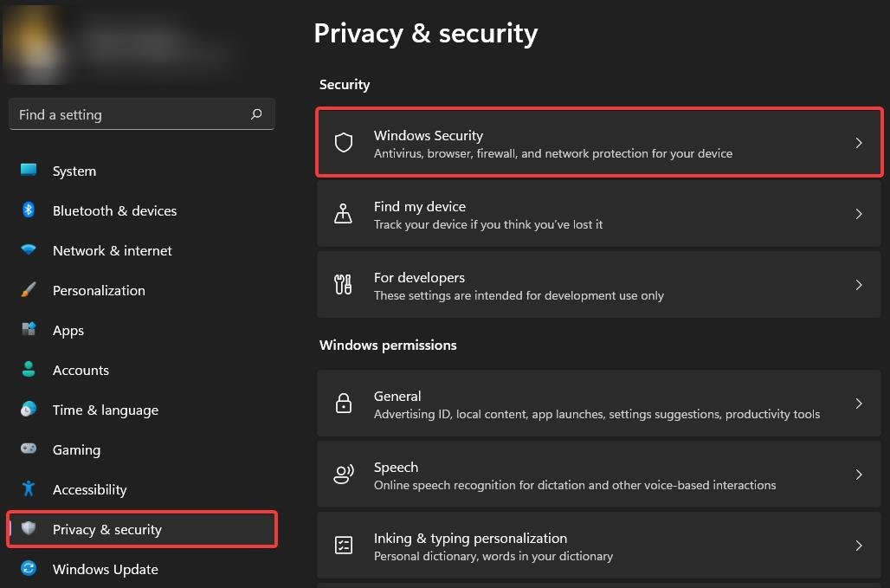
Task: Expand Inking & typing personalization chevron
Action: coord(859,546)
